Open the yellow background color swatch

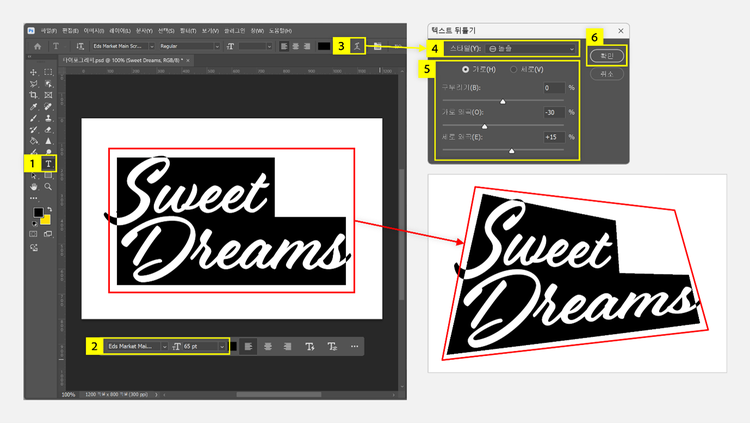[x=46, y=220]
